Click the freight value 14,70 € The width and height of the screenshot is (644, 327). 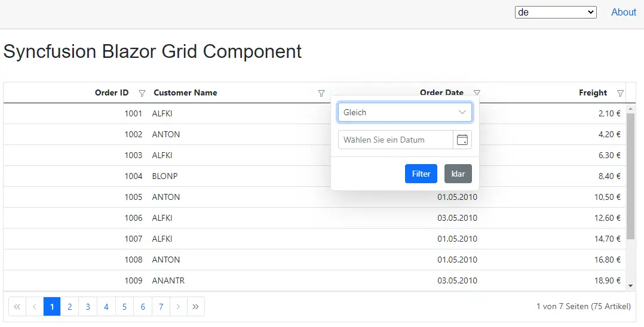tap(608, 239)
